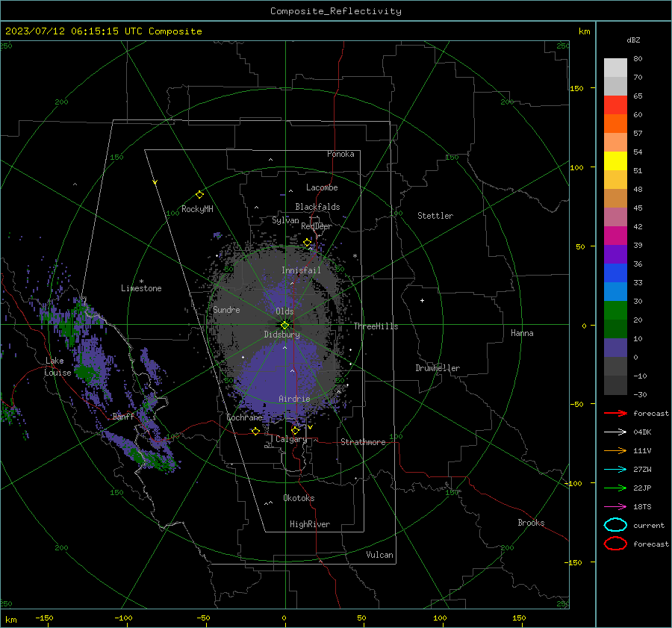Click the Didsbury city label

(281, 335)
